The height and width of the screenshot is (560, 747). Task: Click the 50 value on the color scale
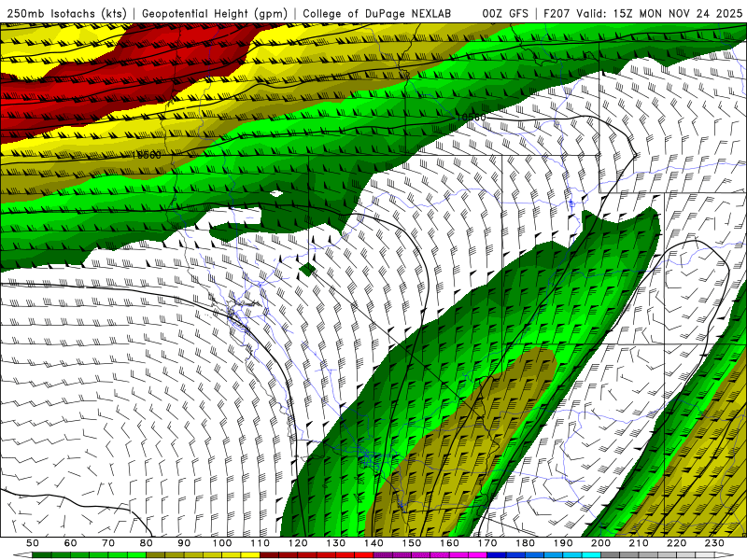tap(33, 543)
